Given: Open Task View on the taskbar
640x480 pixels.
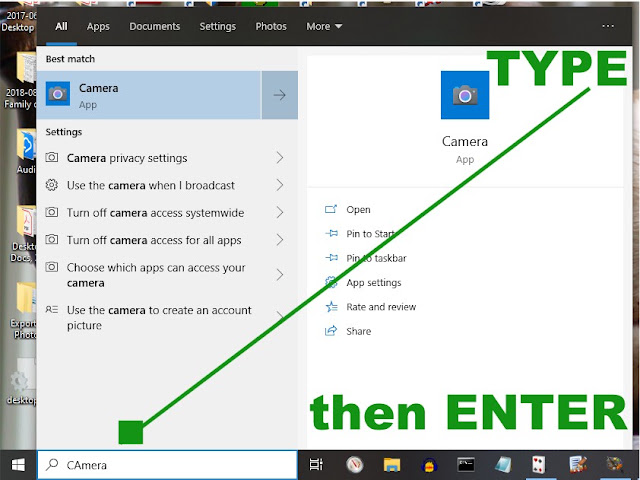Looking at the screenshot, I should tap(316, 464).
